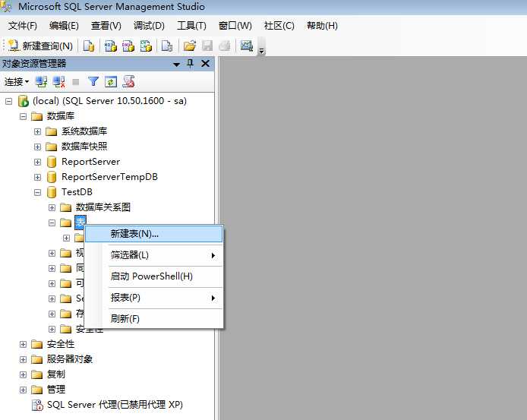Click the open file folder icon
Image resolution: width=527 pixels, height=420 pixels.
coord(190,46)
